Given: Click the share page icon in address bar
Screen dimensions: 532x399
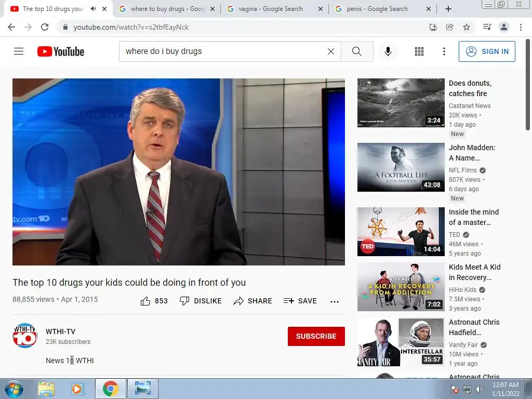Looking at the screenshot, I should tap(450, 27).
